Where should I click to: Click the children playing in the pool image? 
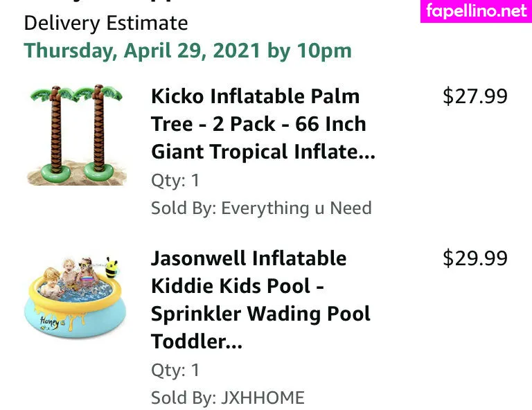[x=73, y=272]
